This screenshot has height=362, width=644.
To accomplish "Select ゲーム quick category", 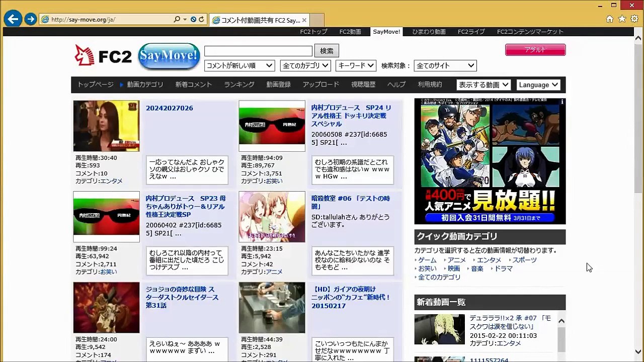I will click(x=427, y=260).
